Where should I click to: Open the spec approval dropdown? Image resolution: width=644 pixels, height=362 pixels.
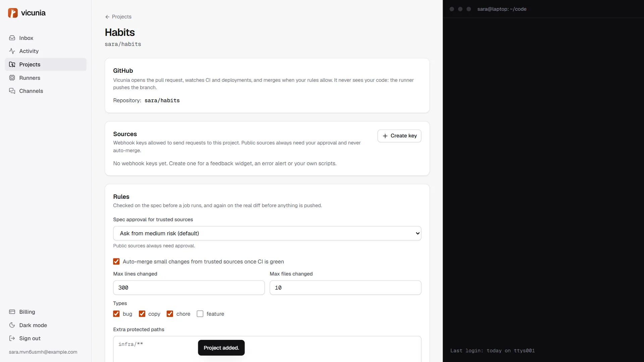click(x=267, y=233)
